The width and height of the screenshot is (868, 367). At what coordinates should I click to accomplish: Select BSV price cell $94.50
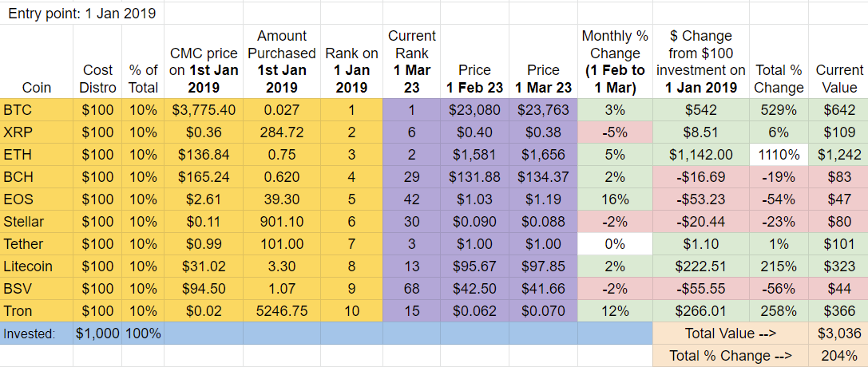coord(203,289)
